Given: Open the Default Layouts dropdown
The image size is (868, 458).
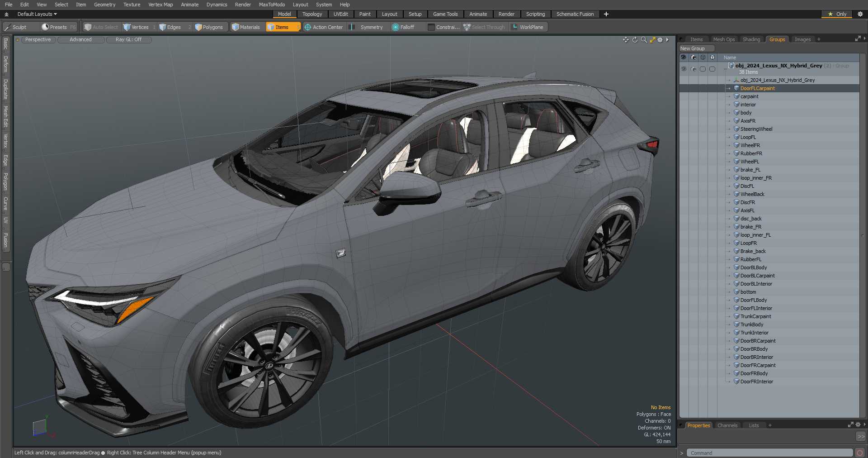Looking at the screenshot, I should point(37,14).
